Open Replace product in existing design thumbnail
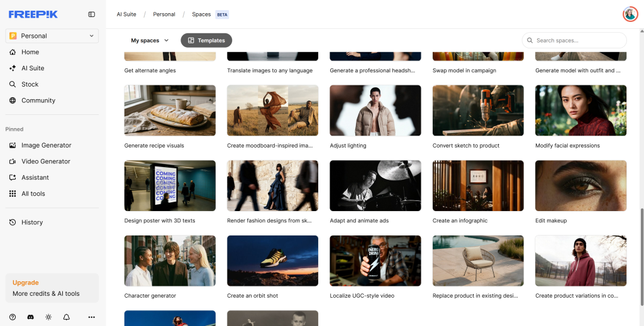The height and width of the screenshot is (326, 644). coord(478,261)
